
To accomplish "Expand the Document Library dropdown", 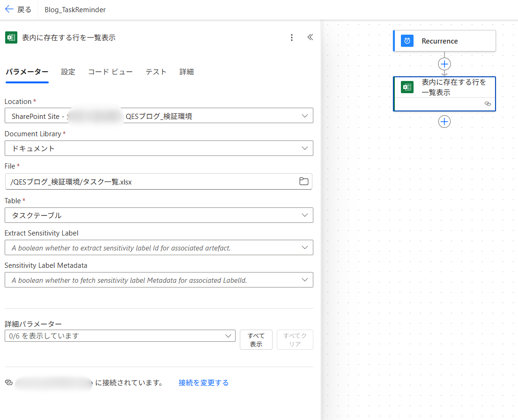I will (x=305, y=148).
